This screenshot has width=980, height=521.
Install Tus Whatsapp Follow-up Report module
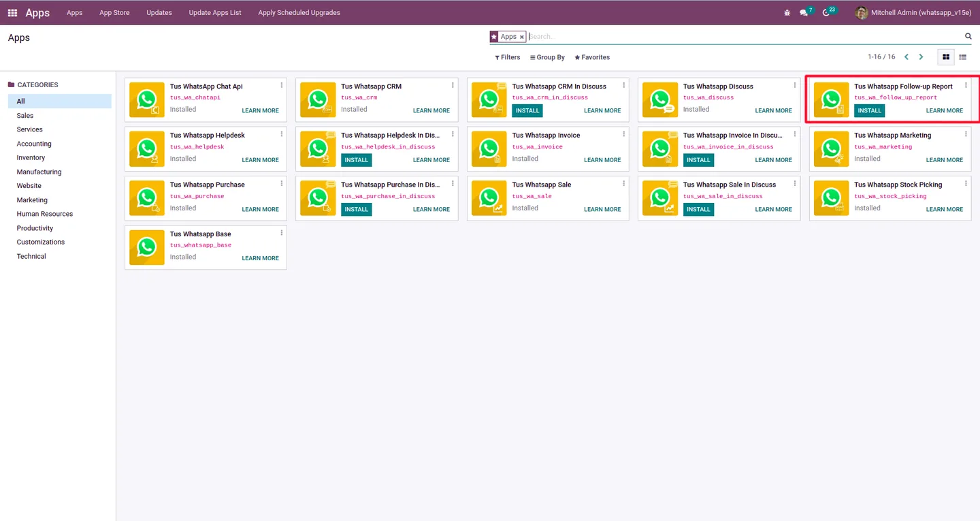point(869,110)
